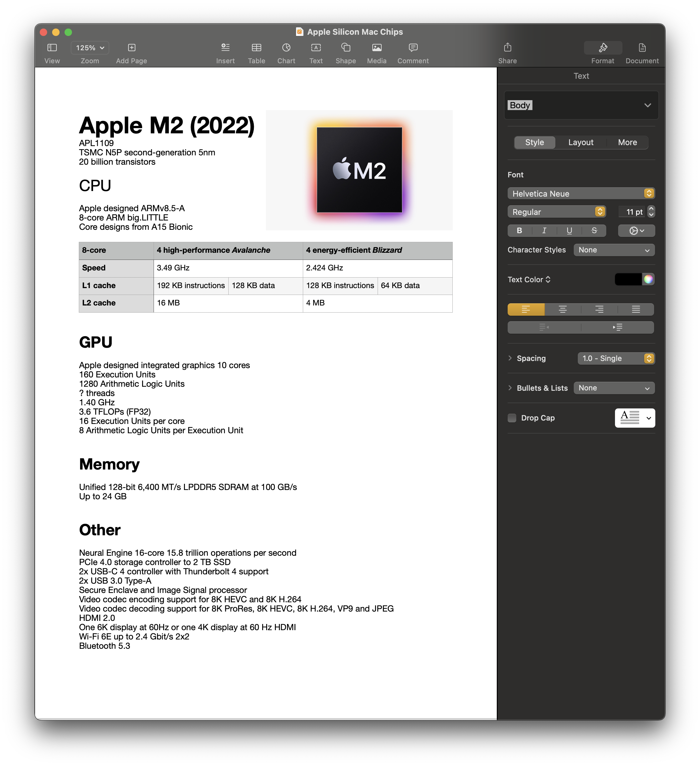Insert a Chart from toolbar
Screen dimensions: 700x766
coord(286,48)
